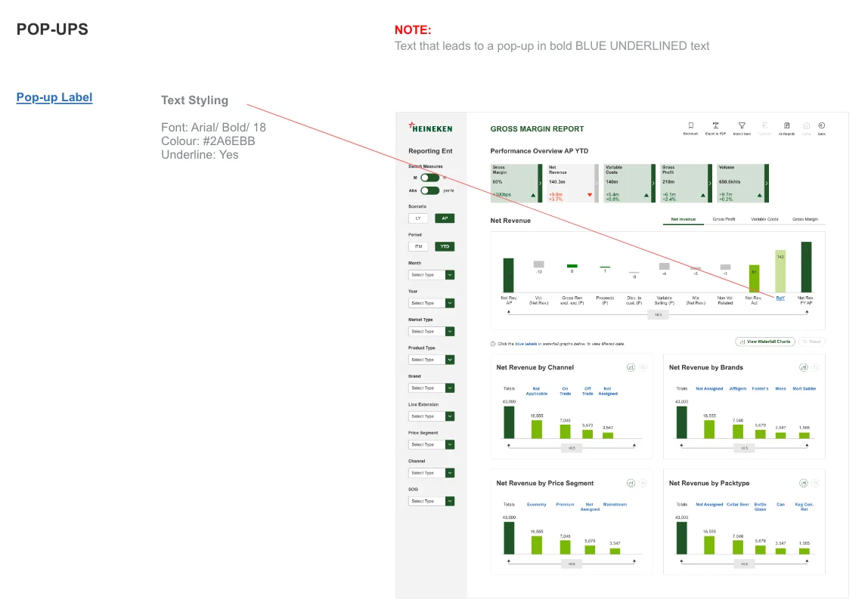Screen dimensions: 868x615
Task: Open chart icon on Net Revenue by Packtype
Action: pyautogui.click(x=803, y=483)
